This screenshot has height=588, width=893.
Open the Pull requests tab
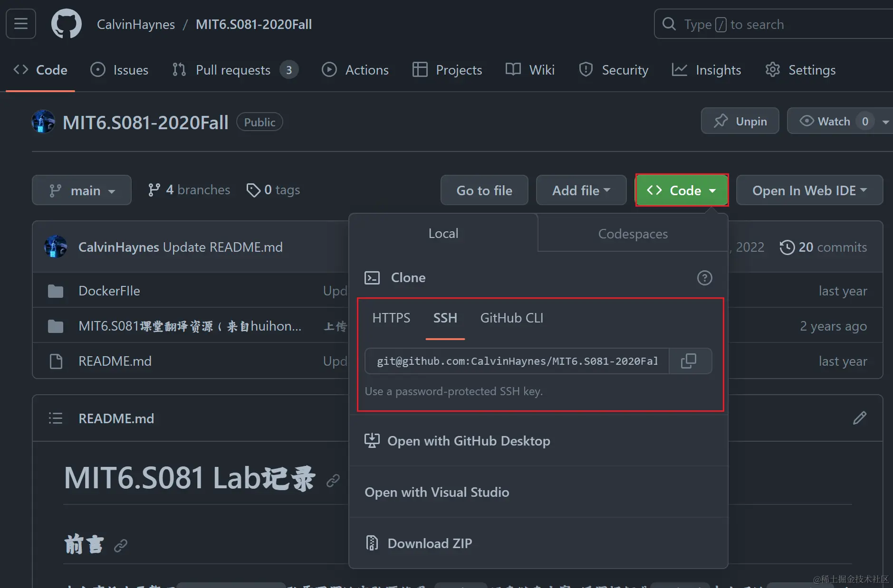click(236, 70)
